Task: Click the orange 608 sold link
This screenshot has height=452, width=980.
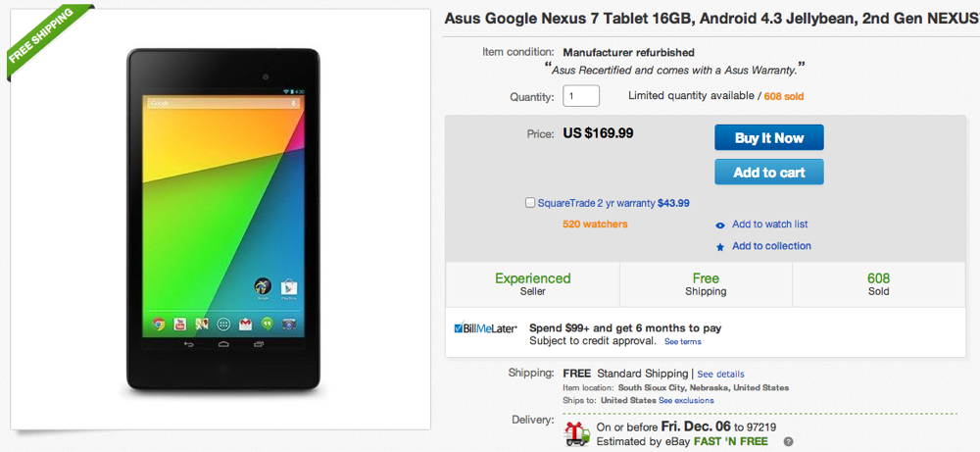Action: 784,96
